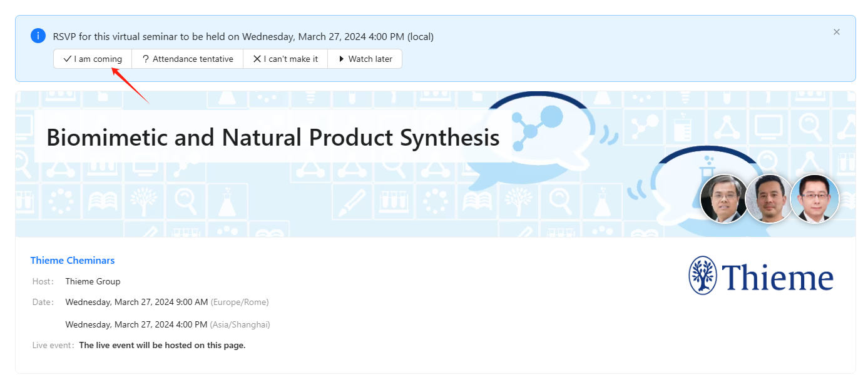The image size is (868, 385).
Task: Click the 'Watch later' play button
Action: pyautogui.click(x=365, y=59)
